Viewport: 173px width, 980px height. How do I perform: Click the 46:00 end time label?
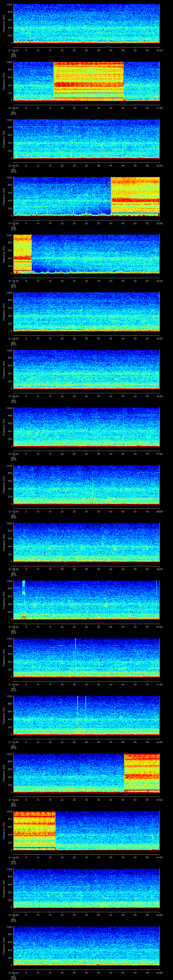(159, 972)
